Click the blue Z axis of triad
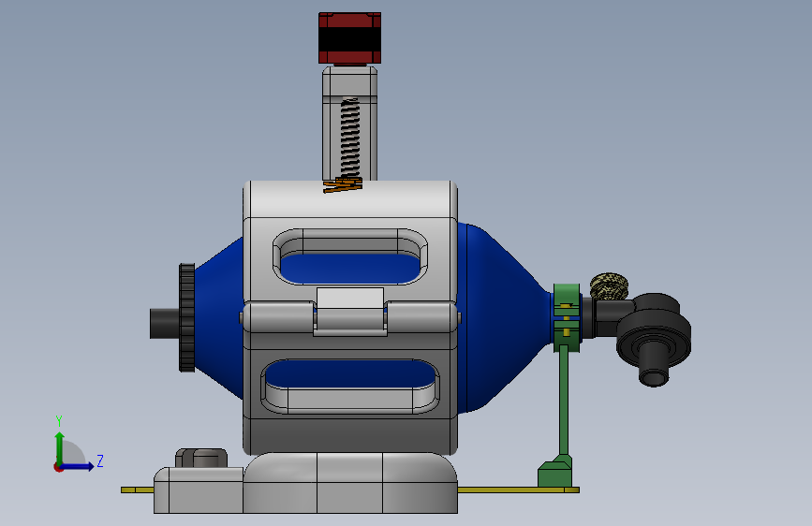This screenshot has height=526, width=812. tap(78, 466)
